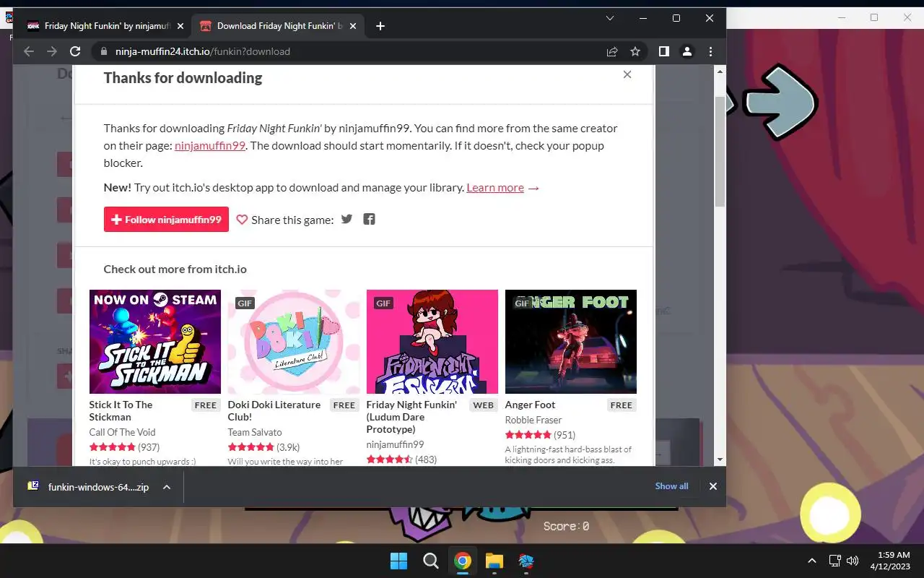This screenshot has height=578, width=924.
Task: Click the volume speaker icon in system tray
Action: coord(853,561)
